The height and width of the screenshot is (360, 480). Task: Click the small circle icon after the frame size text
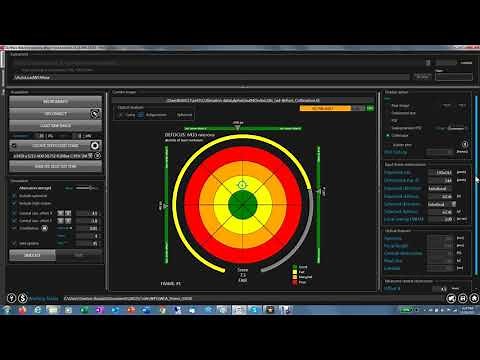(97, 156)
